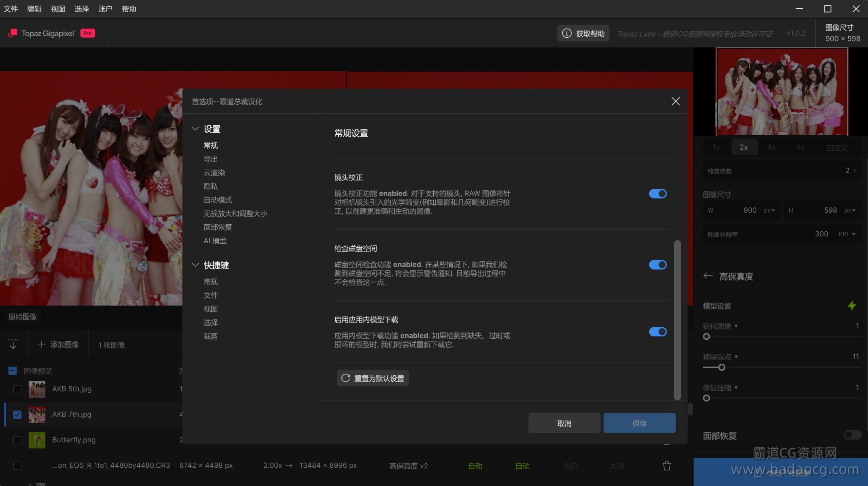The width and height of the screenshot is (868, 486).
Task: Collapse the 设置 tree section
Action: click(195, 129)
